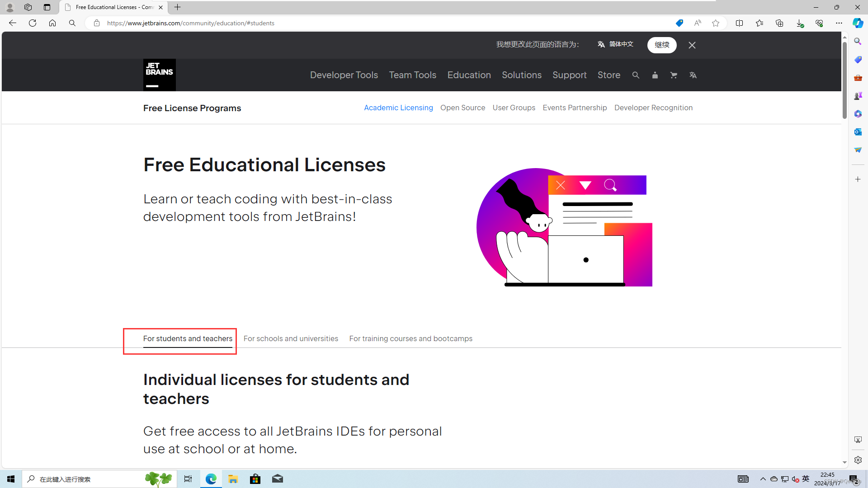Add a new sidebar app
Screen dimensions: 868x488
[858, 179]
